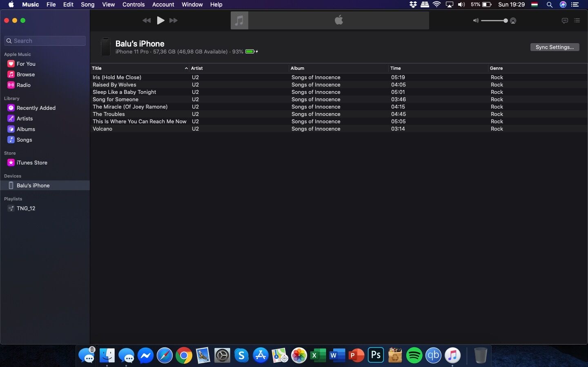This screenshot has width=588, height=367.
Task: Open the Trash in the Dock
Action: coord(481,356)
